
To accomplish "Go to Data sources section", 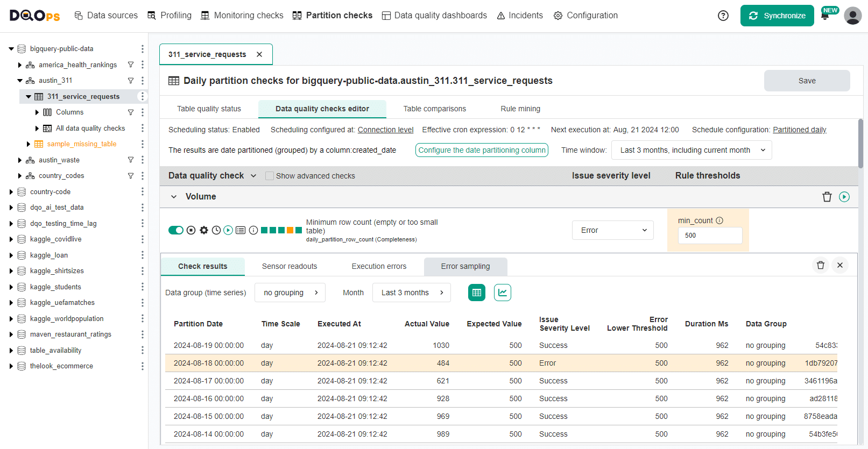I will [x=106, y=16].
